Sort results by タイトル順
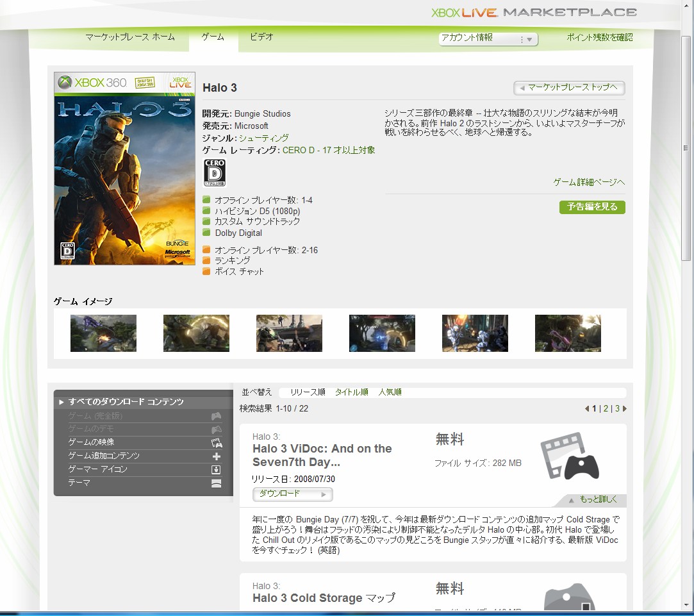This screenshot has width=694, height=616. tap(351, 392)
